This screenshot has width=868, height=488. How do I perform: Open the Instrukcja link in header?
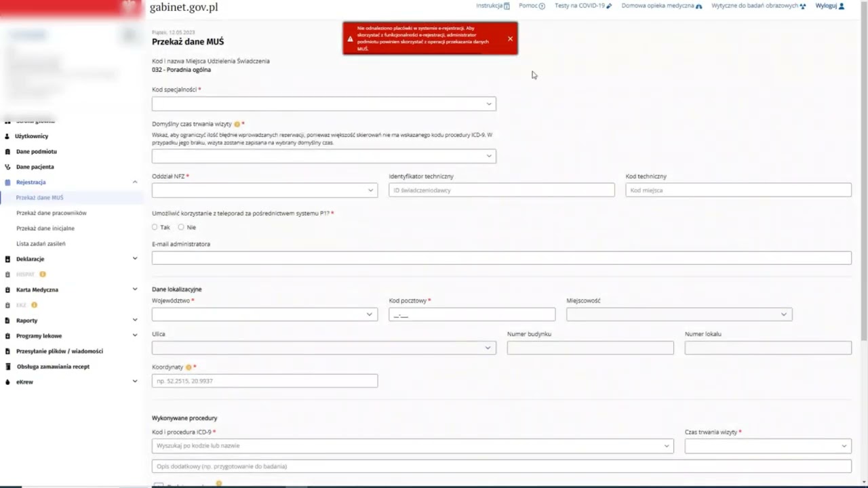[489, 6]
